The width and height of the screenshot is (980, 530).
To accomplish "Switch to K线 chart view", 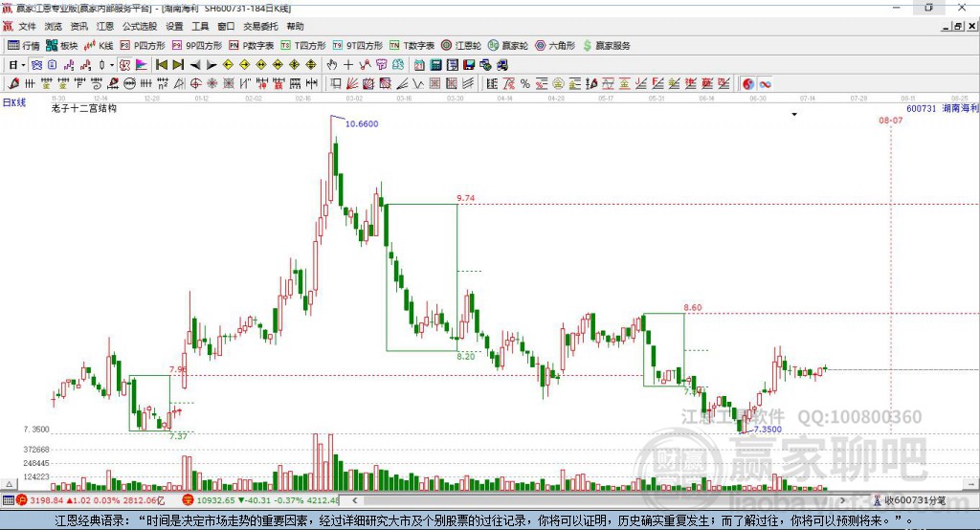I will 99,46.
